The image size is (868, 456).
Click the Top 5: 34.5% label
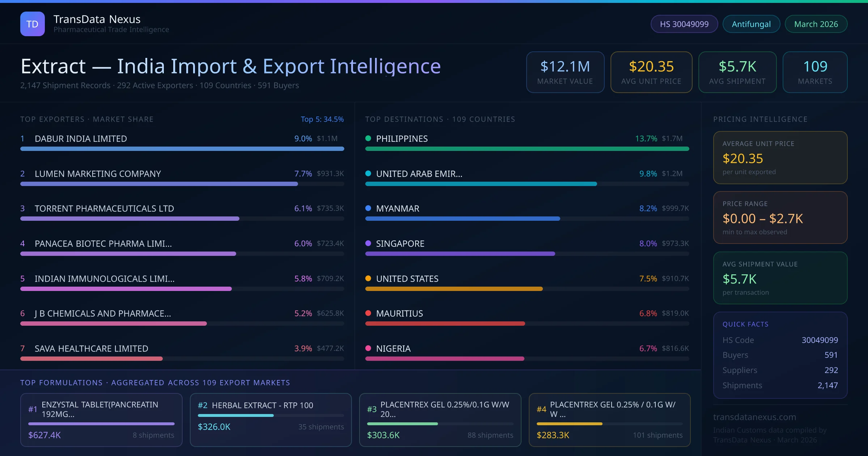(322, 119)
